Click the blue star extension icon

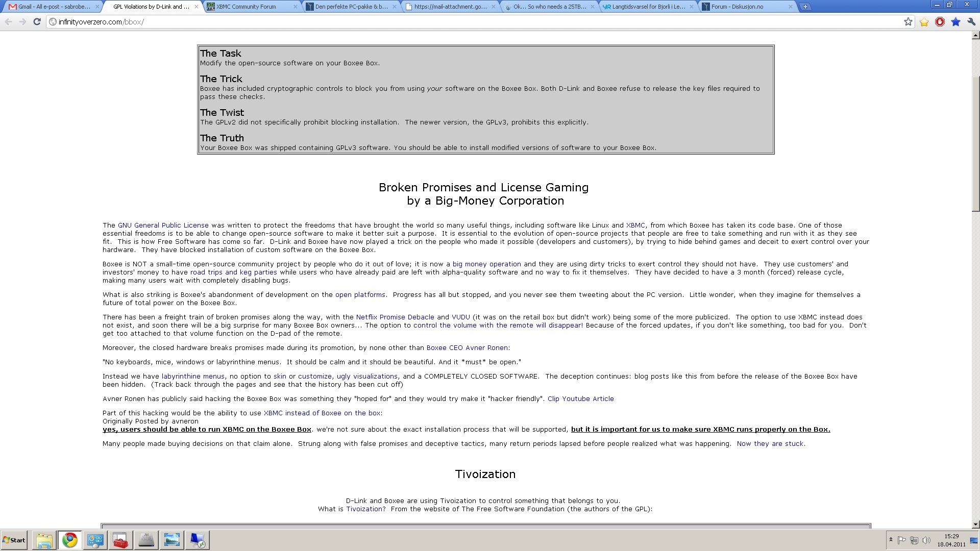point(955,22)
